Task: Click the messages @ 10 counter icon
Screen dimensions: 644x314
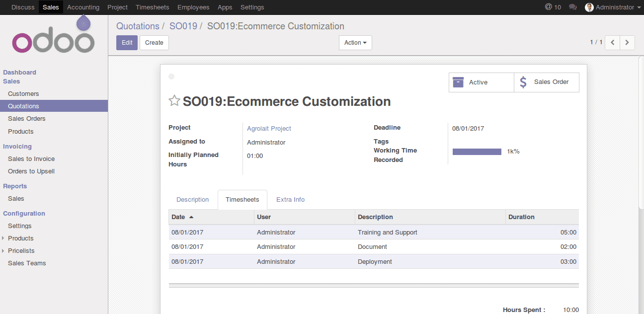Action: (553, 7)
